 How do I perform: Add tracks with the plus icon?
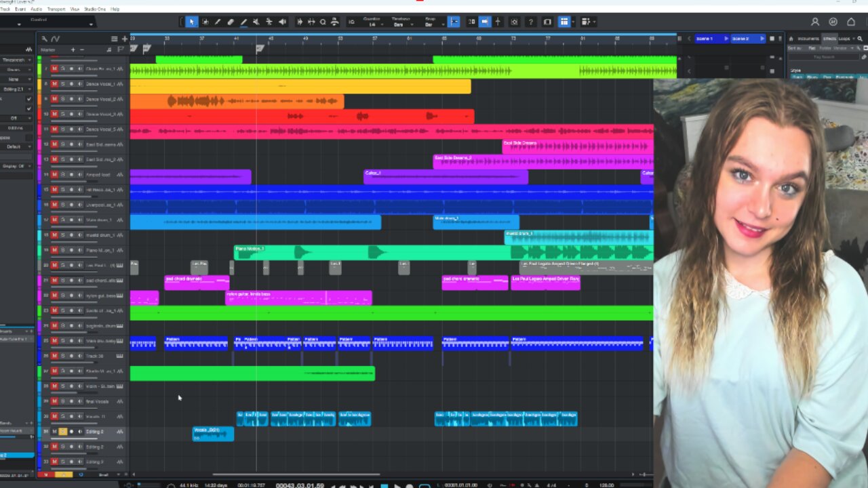point(124,39)
